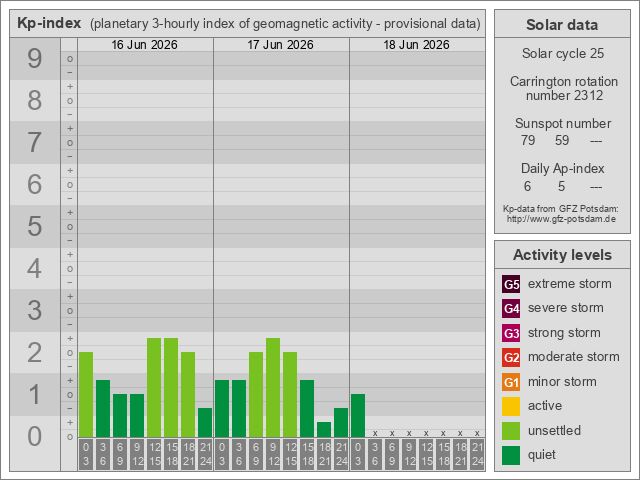Image resolution: width=640 pixels, height=480 pixels.
Task: Click the 'quiet' legend label
Action: click(542, 455)
